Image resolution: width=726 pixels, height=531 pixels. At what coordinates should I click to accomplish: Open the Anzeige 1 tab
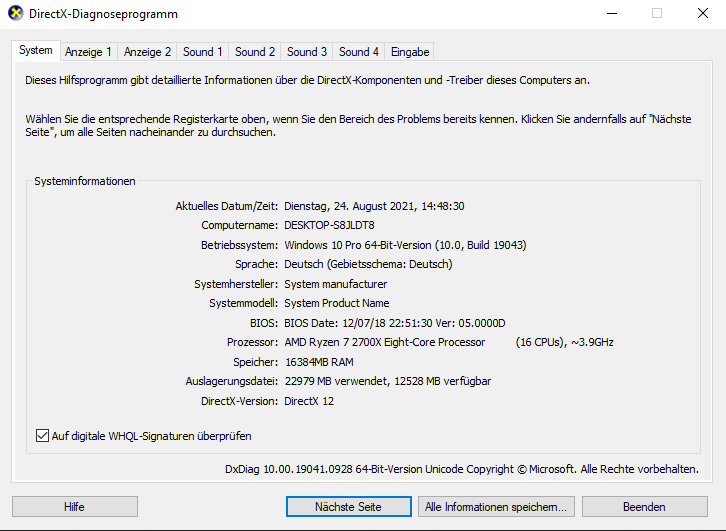(88, 52)
